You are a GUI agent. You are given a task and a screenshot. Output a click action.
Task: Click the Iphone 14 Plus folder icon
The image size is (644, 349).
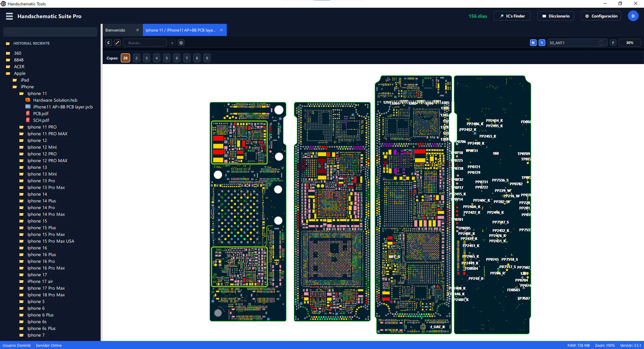(x=21, y=201)
